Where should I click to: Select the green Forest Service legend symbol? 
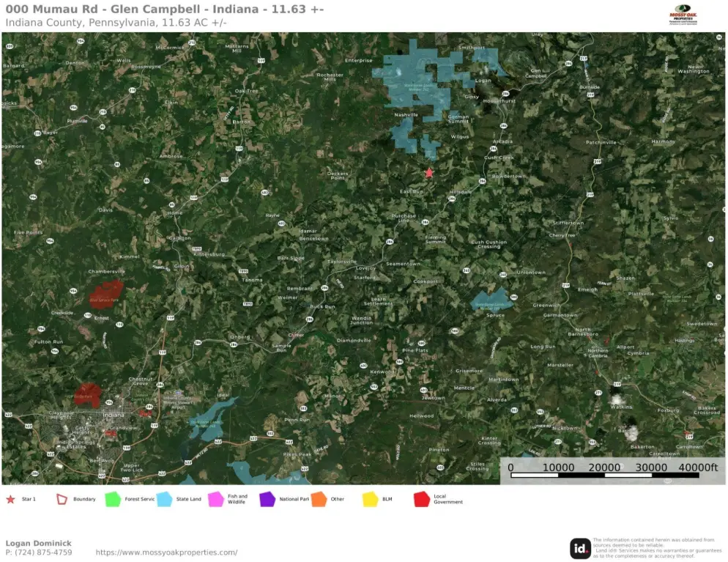(112, 499)
